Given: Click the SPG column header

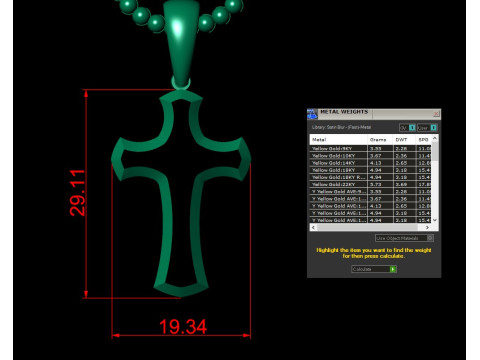Looking at the screenshot, I should point(423,140).
